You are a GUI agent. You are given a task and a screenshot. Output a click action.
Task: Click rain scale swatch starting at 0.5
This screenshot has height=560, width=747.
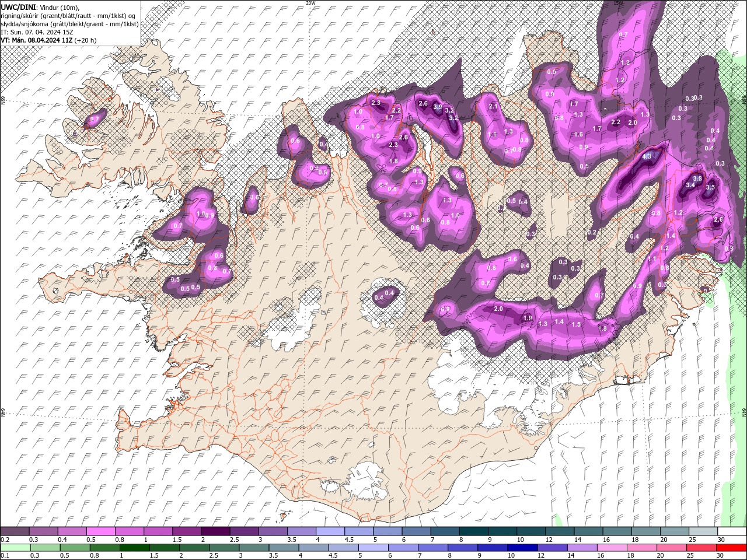tap(75, 548)
